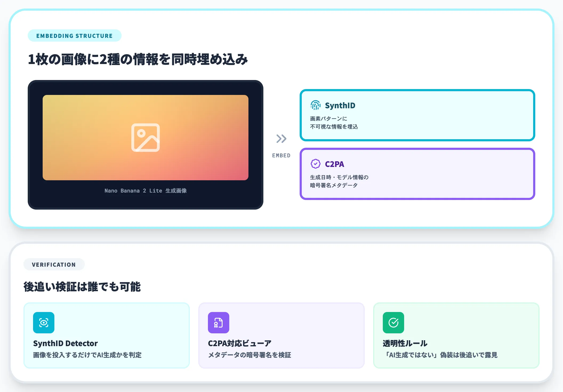Click the 'SynthID Detector' title
Viewport: 563px width, 392px height.
[x=66, y=343]
